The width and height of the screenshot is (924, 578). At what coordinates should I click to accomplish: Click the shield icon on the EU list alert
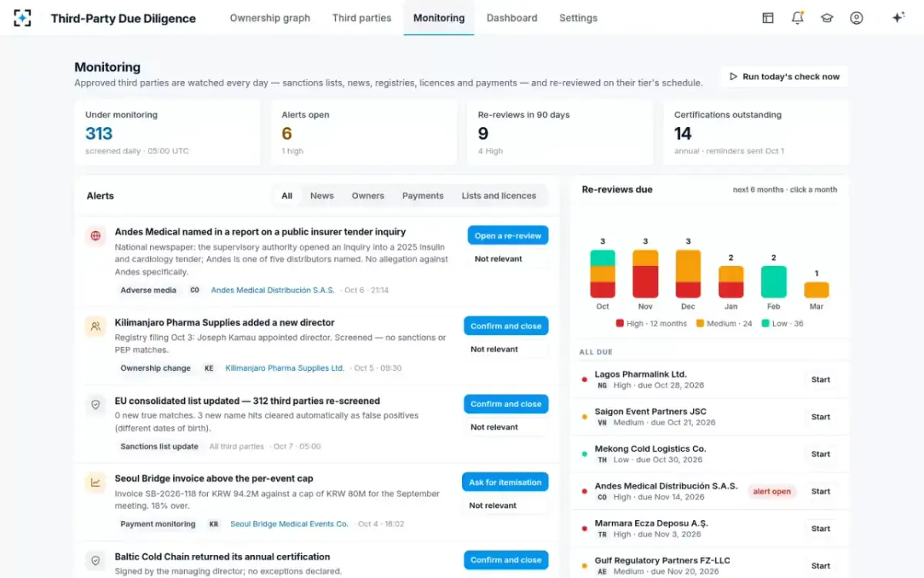tap(95, 404)
